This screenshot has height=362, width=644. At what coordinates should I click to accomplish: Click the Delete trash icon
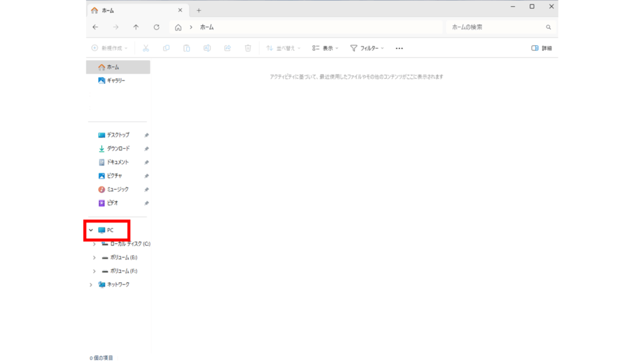(x=248, y=48)
